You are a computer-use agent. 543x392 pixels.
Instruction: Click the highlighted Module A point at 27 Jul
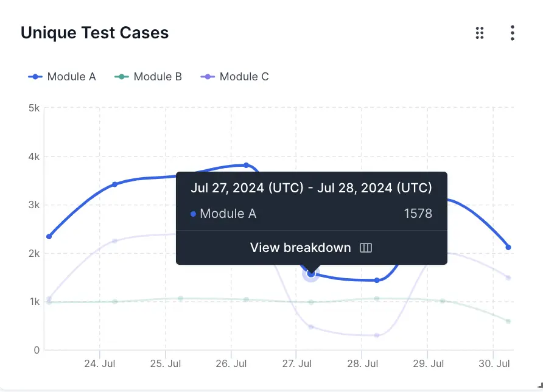pos(311,274)
